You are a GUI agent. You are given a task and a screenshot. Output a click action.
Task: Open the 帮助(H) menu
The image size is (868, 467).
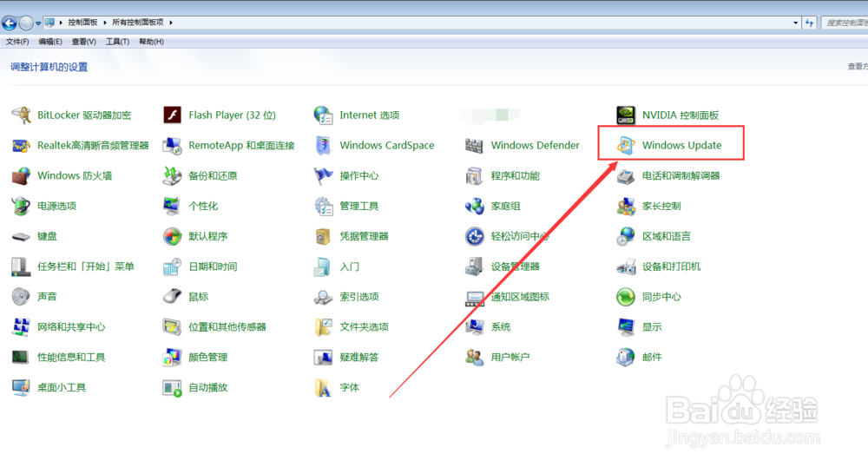151,42
